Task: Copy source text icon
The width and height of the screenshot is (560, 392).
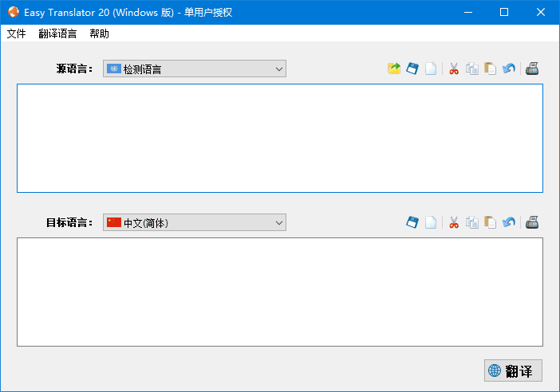Action: click(x=472, y=69)
